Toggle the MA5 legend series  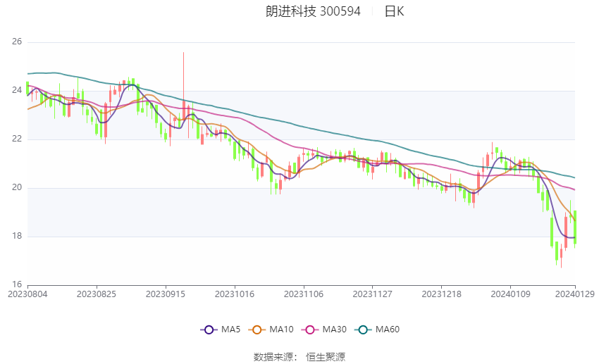pyautogui.click(x=221, y=330)
